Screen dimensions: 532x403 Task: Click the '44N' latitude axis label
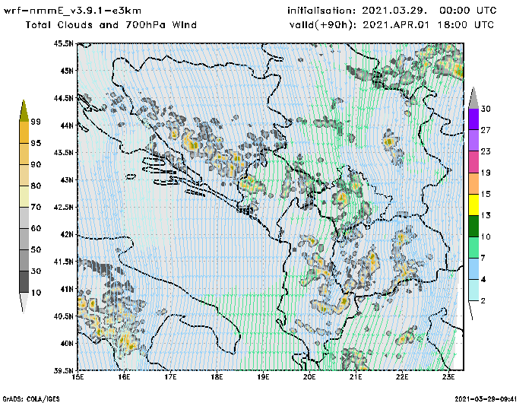(x=67, y=125)
